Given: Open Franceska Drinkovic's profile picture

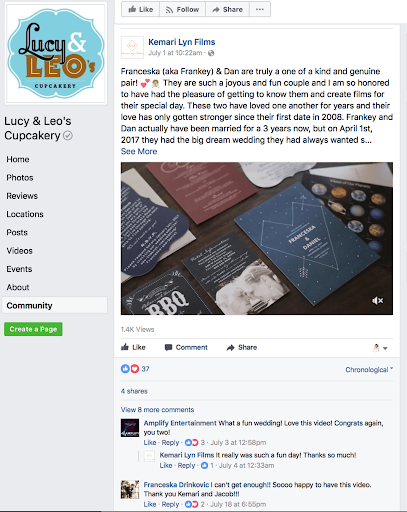Looking at the screenshot, I should click(x=130, y=489).
